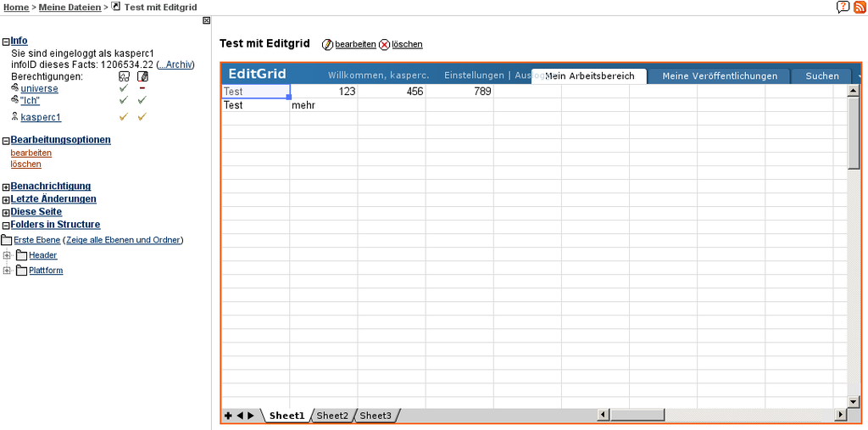Click the shortcut icon before Test mit Editgrid
The image size is (868, 430).
coord(115,7)
